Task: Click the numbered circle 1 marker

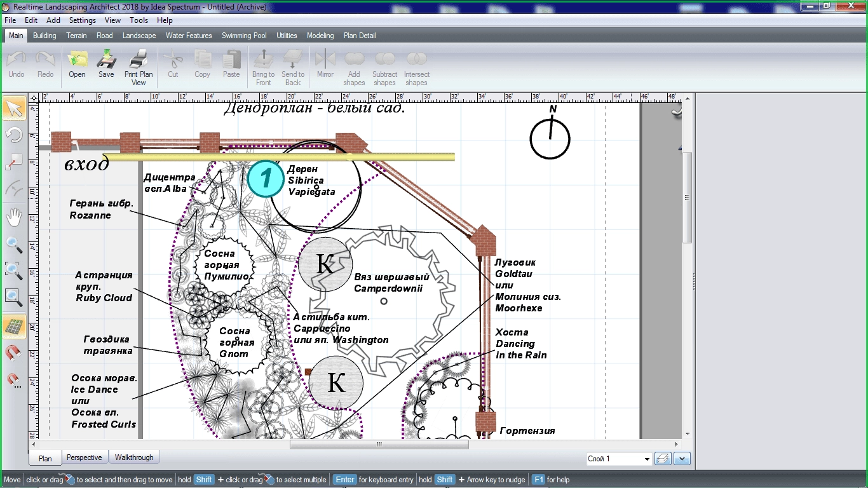Action: click(x=266, y=179)
